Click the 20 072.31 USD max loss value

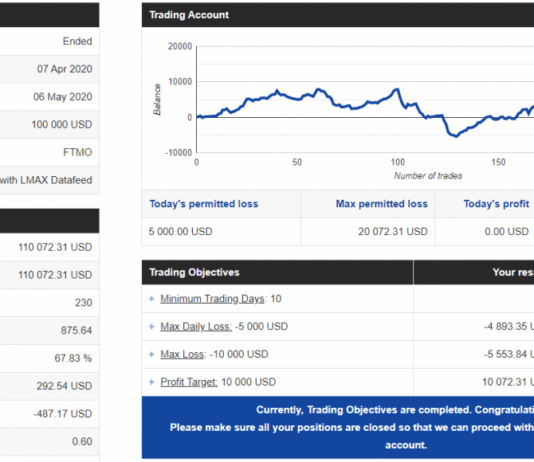click(x=393, y=232)
